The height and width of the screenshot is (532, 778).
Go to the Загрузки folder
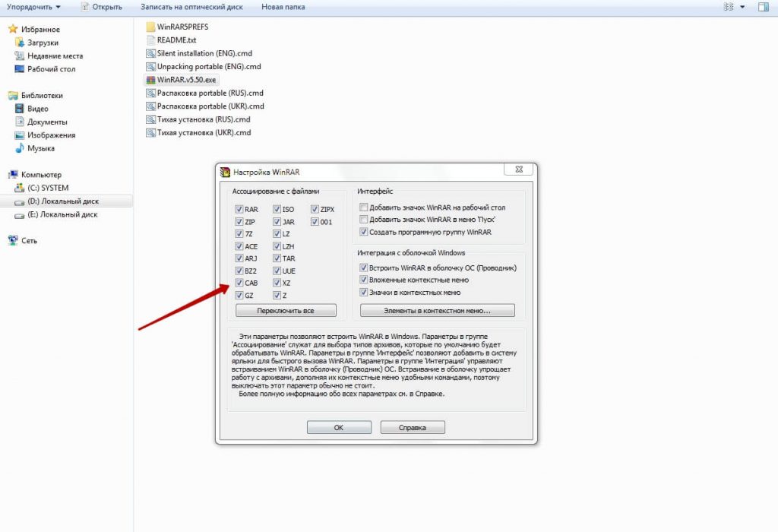(x=43, y=43)
